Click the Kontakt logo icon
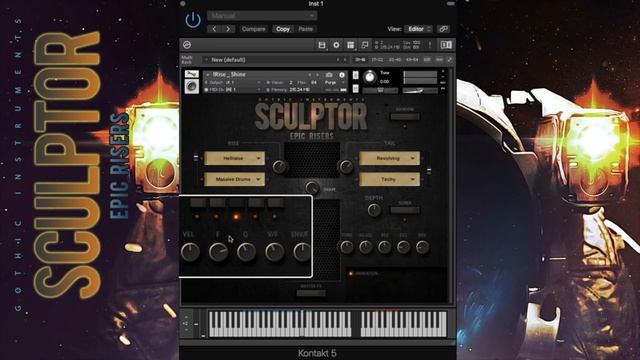Screen dimensions: 640x360 187,44
